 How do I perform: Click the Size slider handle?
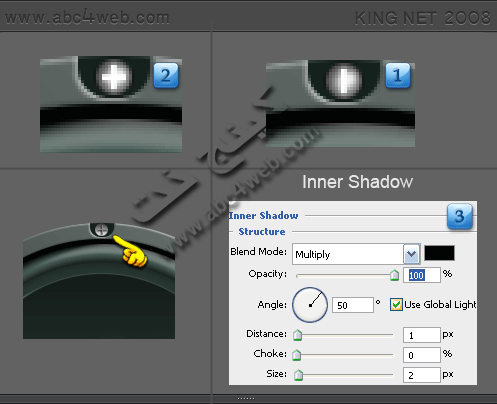click(298, 375)
